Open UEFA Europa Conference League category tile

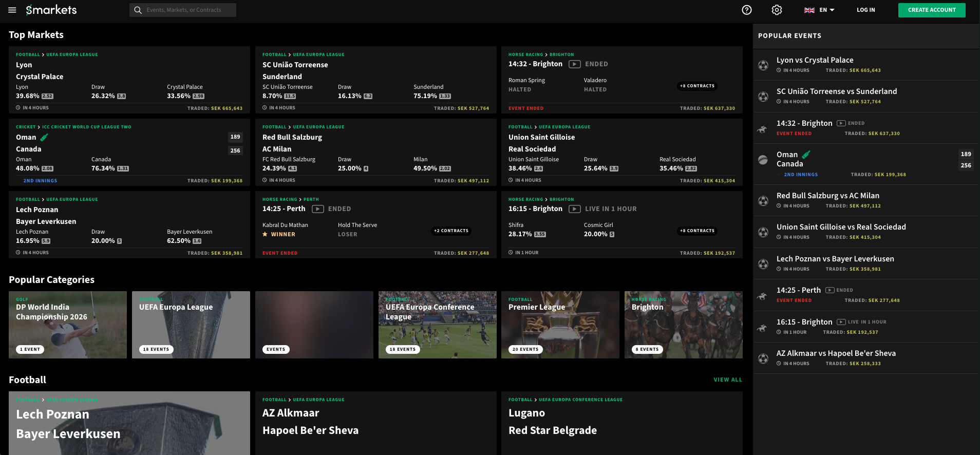pyautogui.click(x=438, y=325)
